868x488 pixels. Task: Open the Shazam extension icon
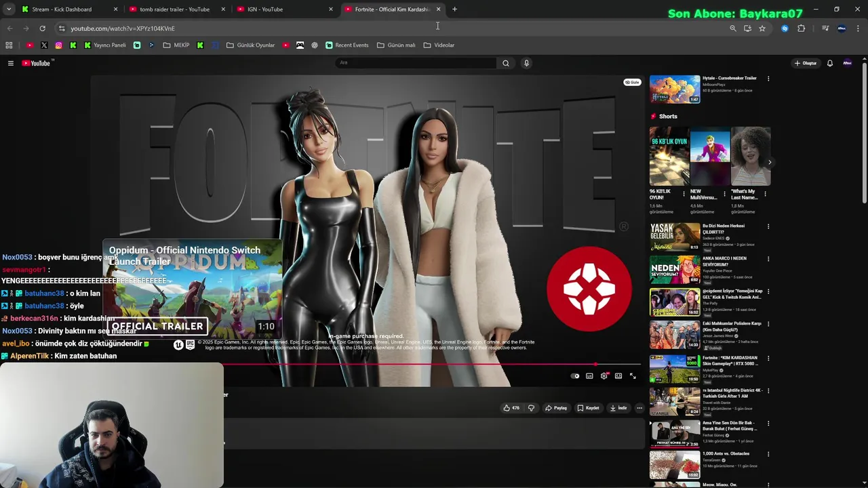point(785,28)
